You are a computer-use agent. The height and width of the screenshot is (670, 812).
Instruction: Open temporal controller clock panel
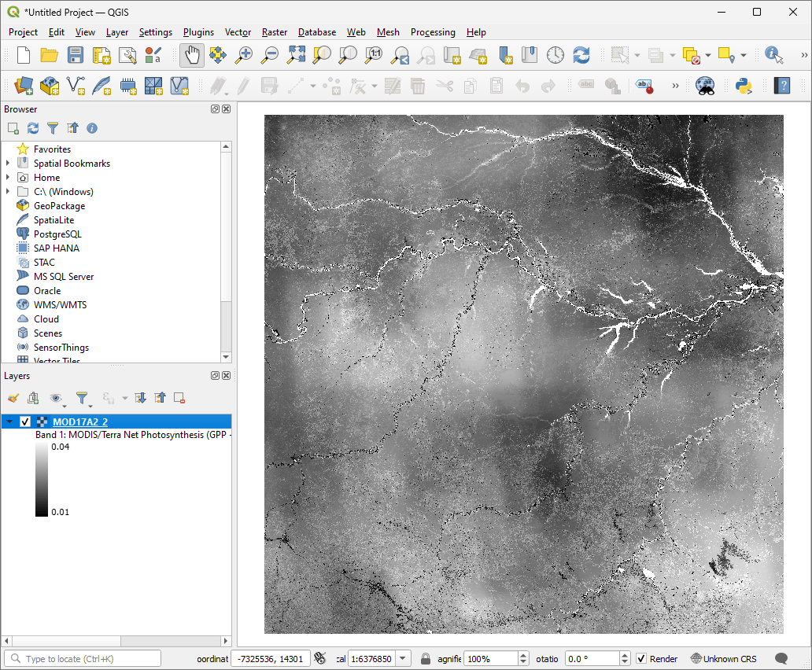coord(555,55)
